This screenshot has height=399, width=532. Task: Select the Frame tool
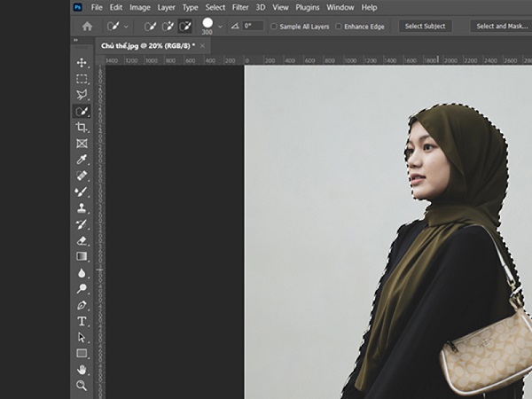pos(82,144)
